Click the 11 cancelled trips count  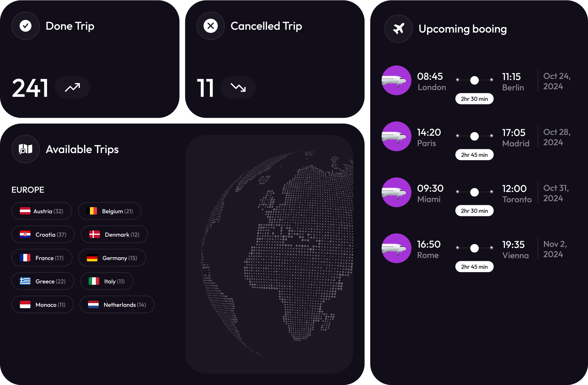[205, 88]
